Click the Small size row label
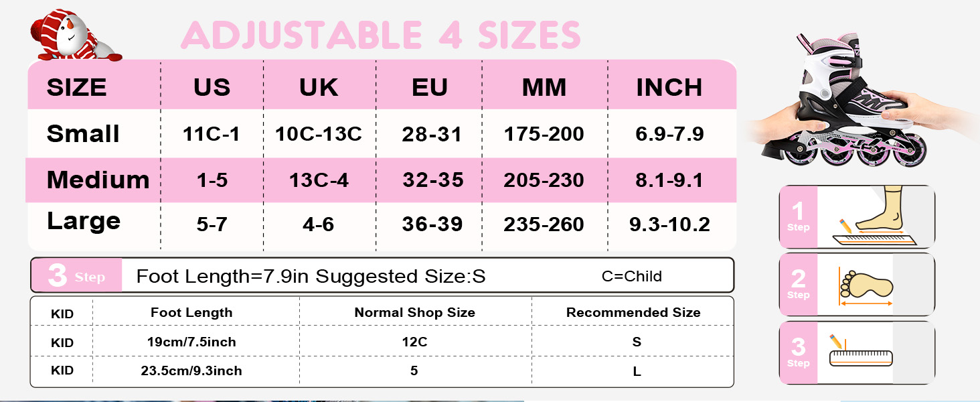Image resolution: width=980 pixels, height=402 pixels. (x=83, y=134)
